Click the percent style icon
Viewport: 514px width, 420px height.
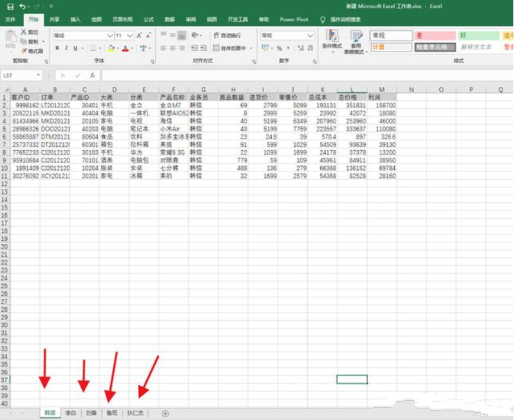click(279, 48)
